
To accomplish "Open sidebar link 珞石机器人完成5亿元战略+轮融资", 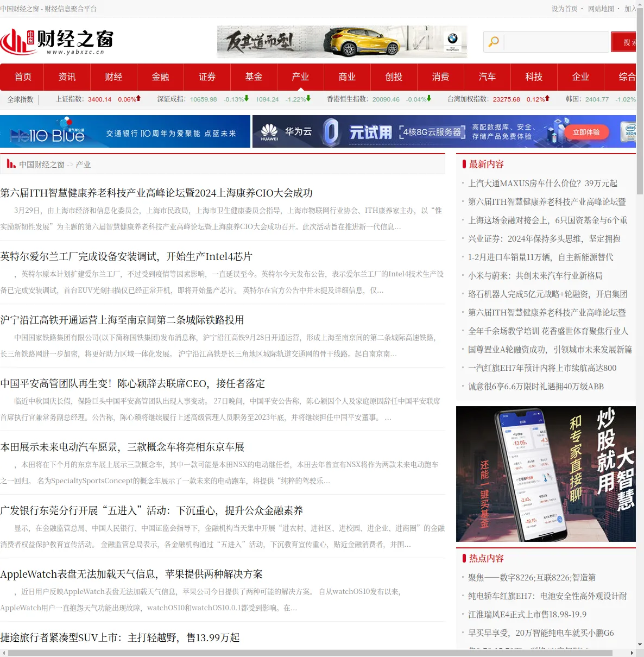I will pos(548,294).
